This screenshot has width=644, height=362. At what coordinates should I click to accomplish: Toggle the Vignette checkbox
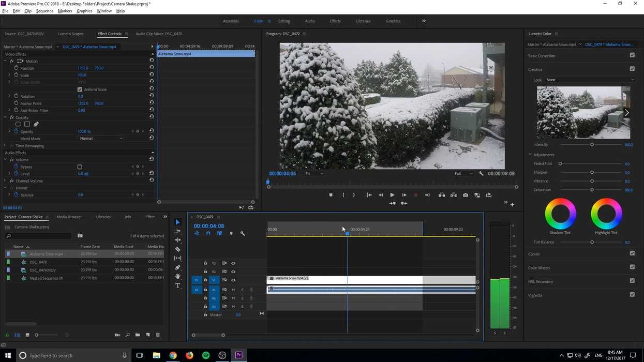632,295
